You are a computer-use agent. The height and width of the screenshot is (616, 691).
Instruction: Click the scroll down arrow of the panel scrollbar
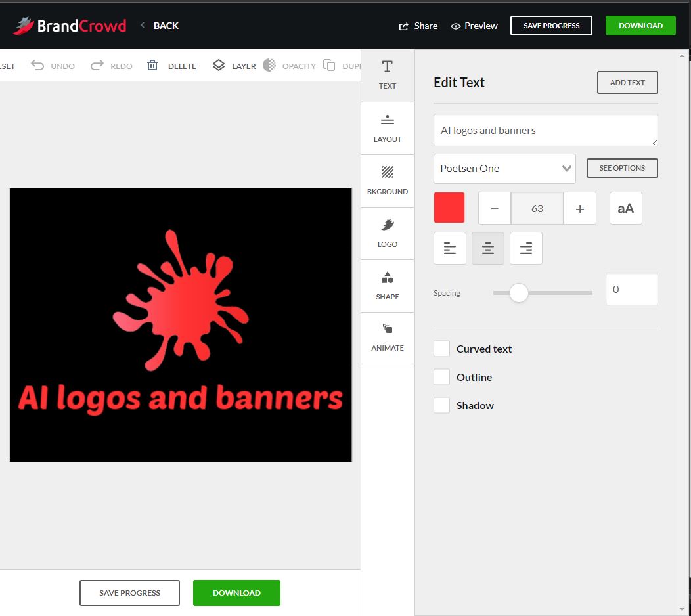tap(682, 609)
